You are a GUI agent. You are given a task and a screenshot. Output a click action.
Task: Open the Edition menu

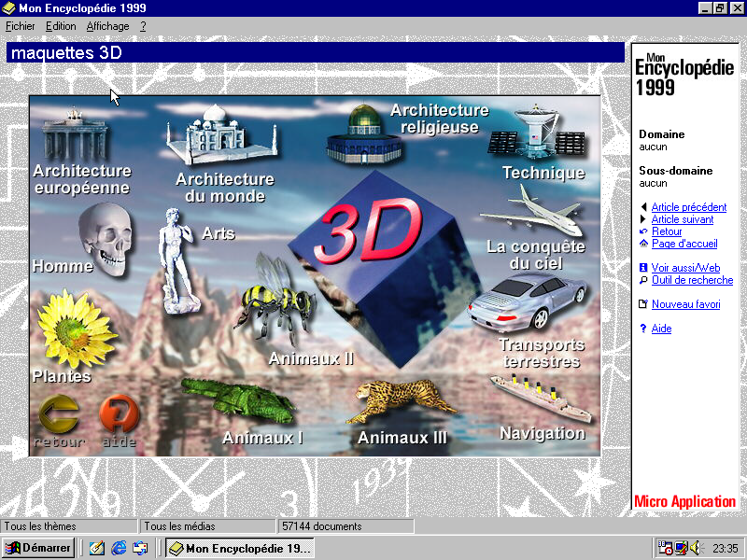61,26
